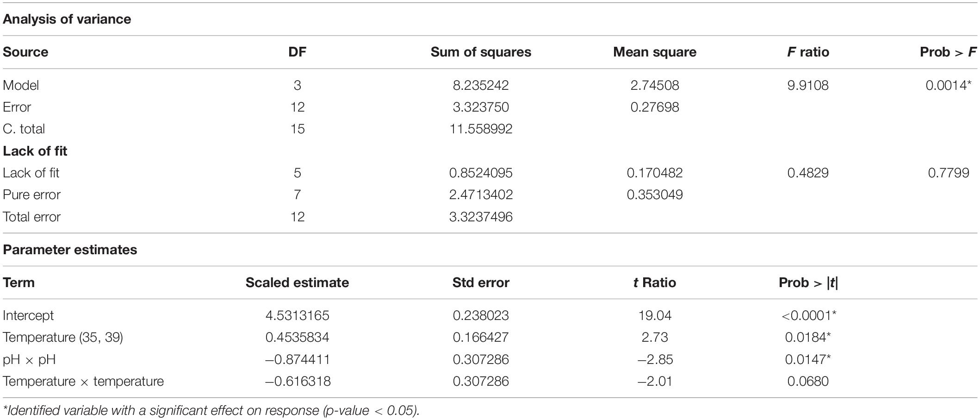Click the Pure error mean square 0.353049
Screen dimensions: 980x420
[x=655, y=194]
